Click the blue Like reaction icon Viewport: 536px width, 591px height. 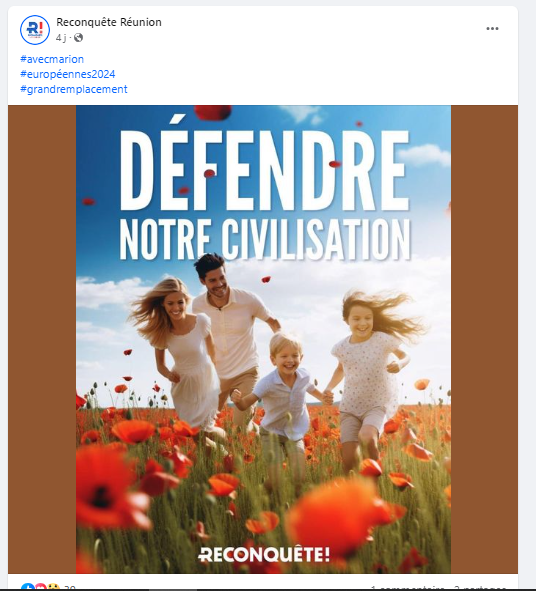pyautogui.click(x=28, y=587)
